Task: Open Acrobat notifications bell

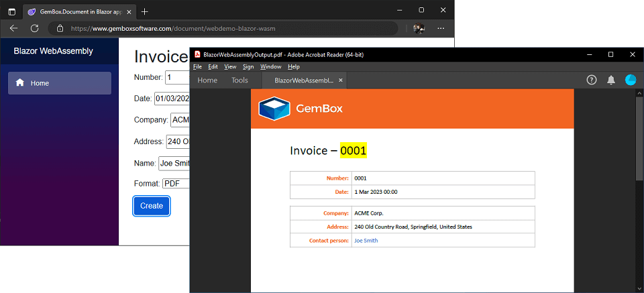Action: 610,80
